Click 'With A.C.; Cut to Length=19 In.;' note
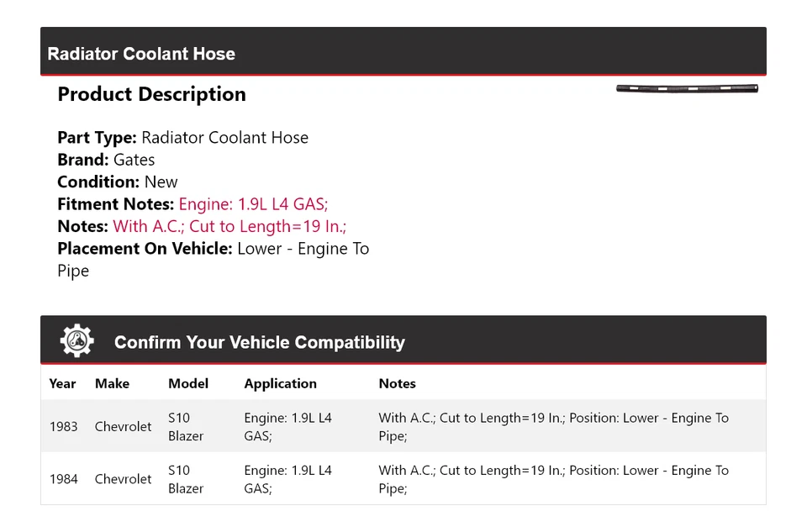807x532 pixels. click(x=229, y=226)
